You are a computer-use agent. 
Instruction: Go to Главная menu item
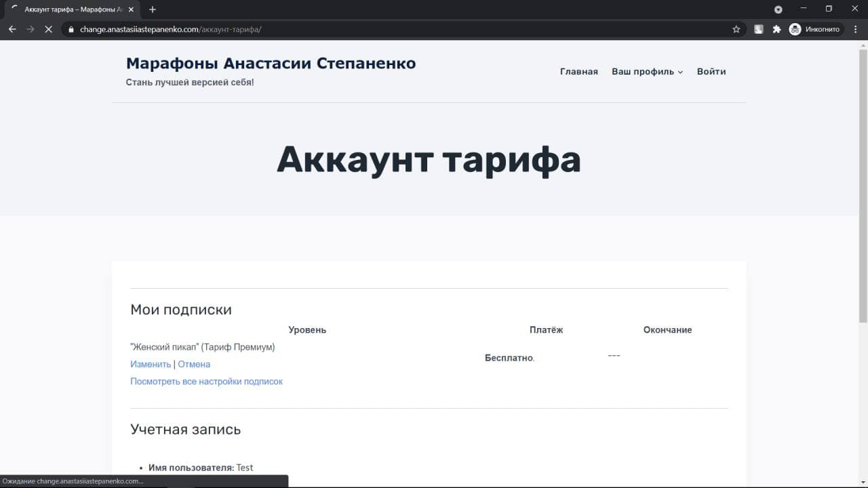(x=578, y=72)
